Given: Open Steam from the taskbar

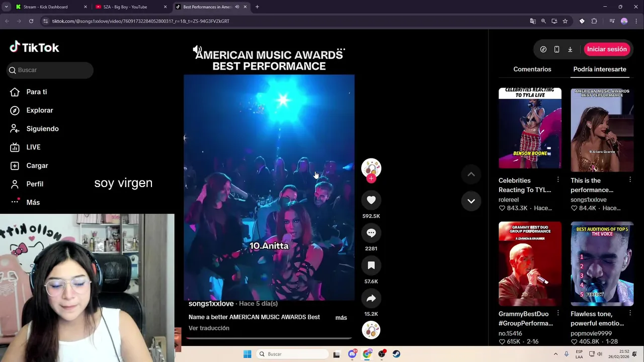Looking at the screenshot, I should tap(396, 354).
